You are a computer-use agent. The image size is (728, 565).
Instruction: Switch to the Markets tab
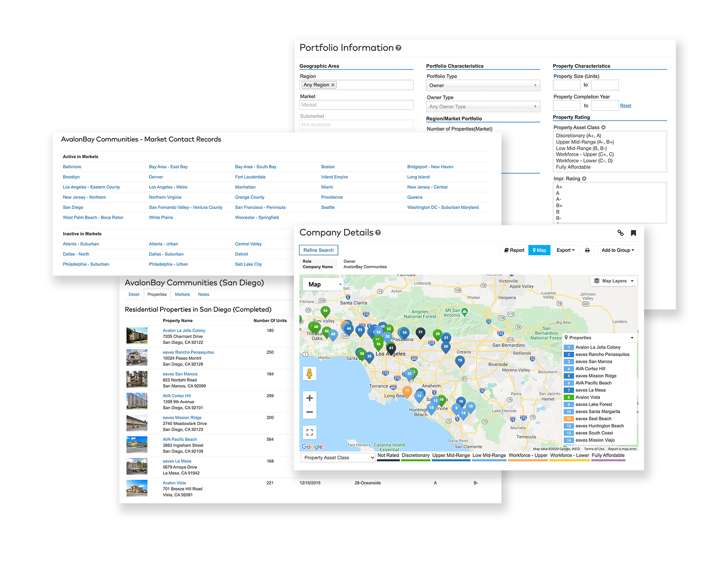click(182, 294)
